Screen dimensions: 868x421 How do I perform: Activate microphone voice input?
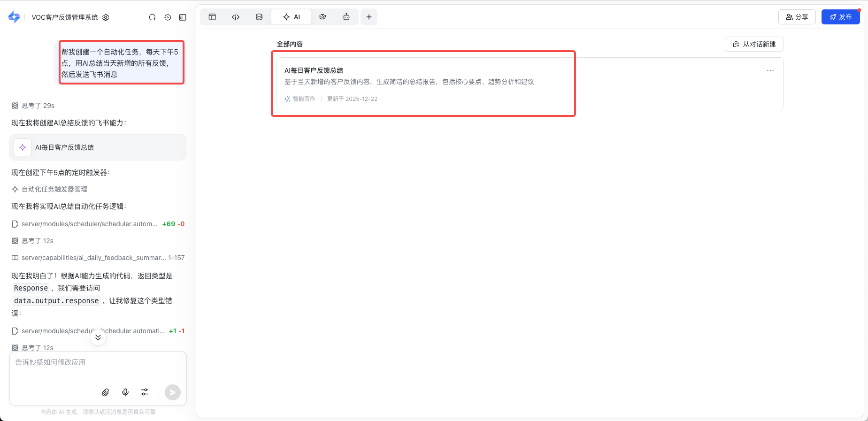pyautogui.click(x=125, y=392)
